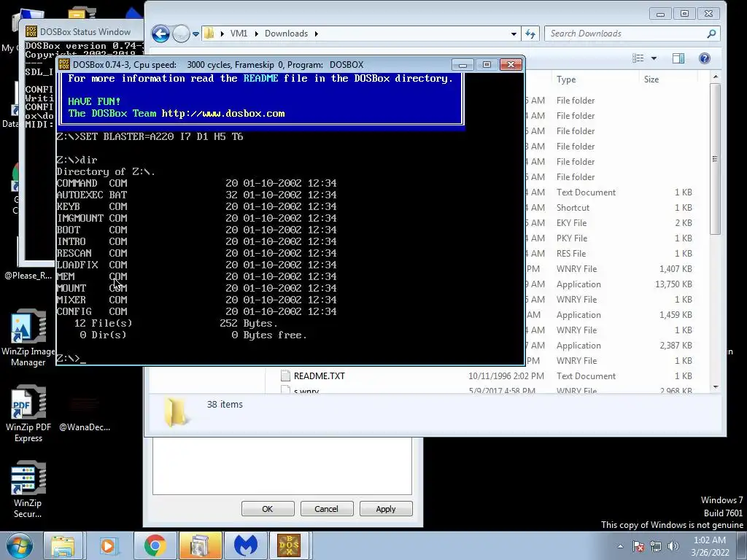747x560 pixels.
Task: Click the DOSBox window title bar icon
Action: coord(64,64)
